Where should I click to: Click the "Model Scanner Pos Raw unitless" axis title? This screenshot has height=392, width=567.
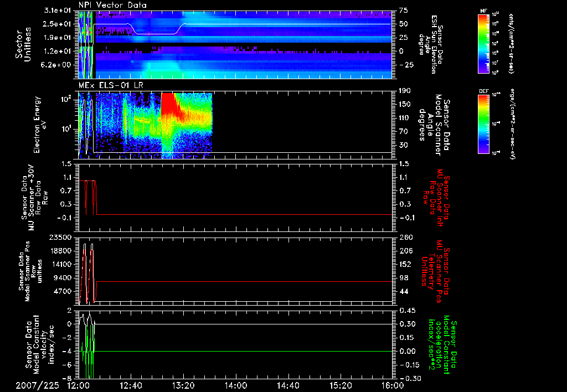30,272
